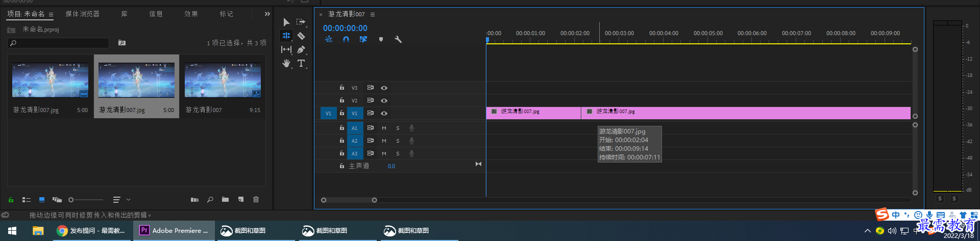Mute audio track A1
The width and height of the screenshot is (980, 241).
click(384, 128)
